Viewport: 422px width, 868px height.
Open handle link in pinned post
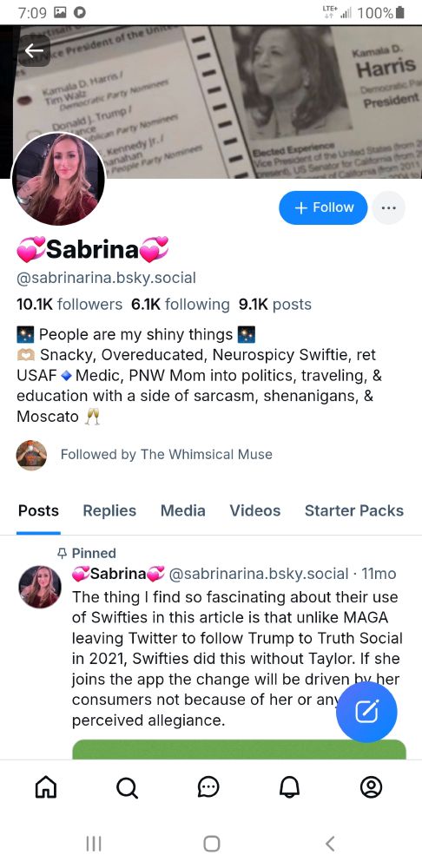coord(258,574)
